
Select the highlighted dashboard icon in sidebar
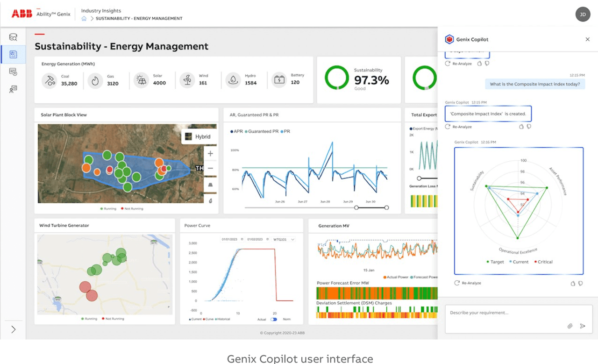pyautogui.click(x=13, y=55)
